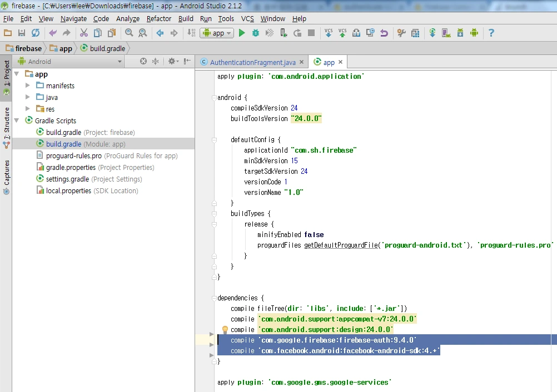Click the lightbulb quick-fix icon in editor
Viewport: 557px width, 392px height.
[x=225, y=330]
